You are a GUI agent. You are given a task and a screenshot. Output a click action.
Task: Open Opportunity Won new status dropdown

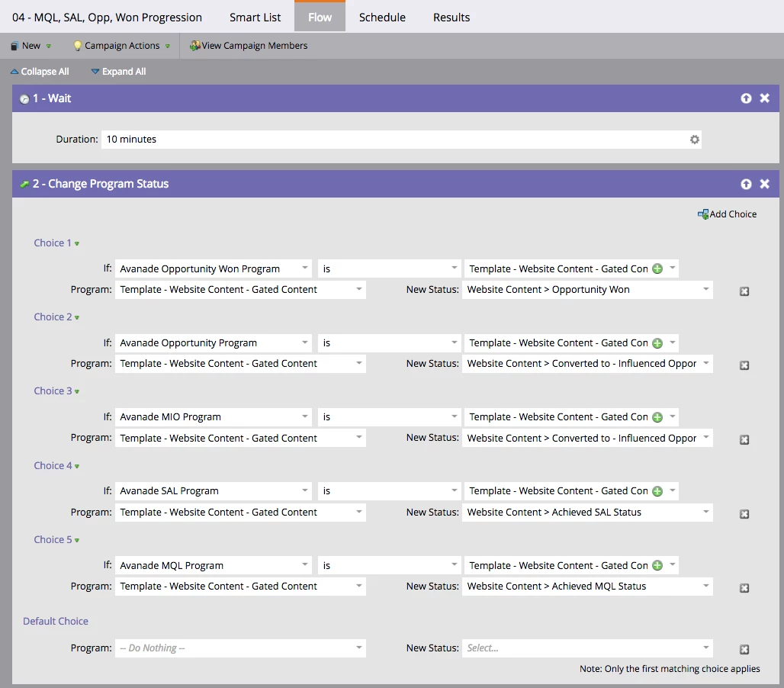(x=587, y=290)
